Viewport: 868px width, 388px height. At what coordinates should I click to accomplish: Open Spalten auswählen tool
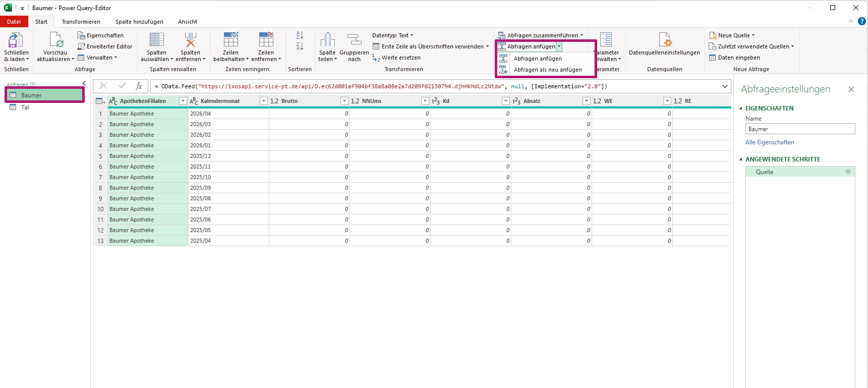coord(156,40)
